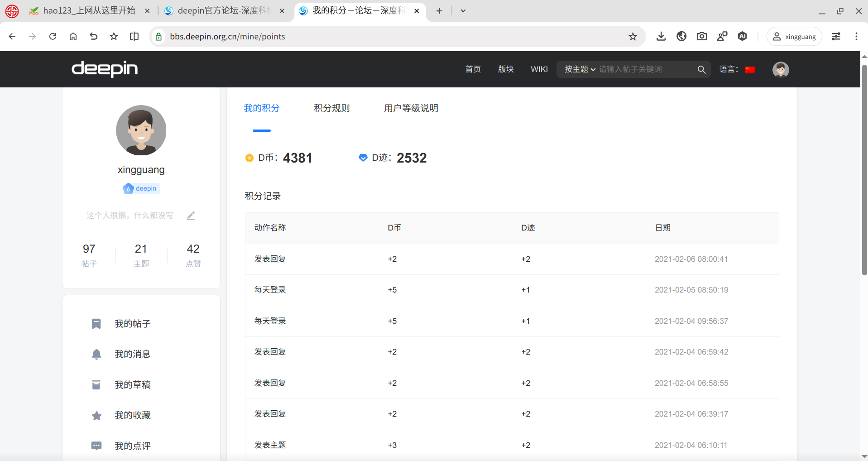Open 首页 in the navigation bar

coord(473,69)
